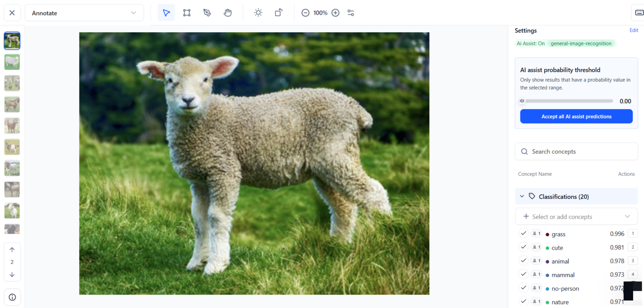Select the polygon pen tool
Image resolution: width=644 pixels, height=308 pixels.
point(207,13)
